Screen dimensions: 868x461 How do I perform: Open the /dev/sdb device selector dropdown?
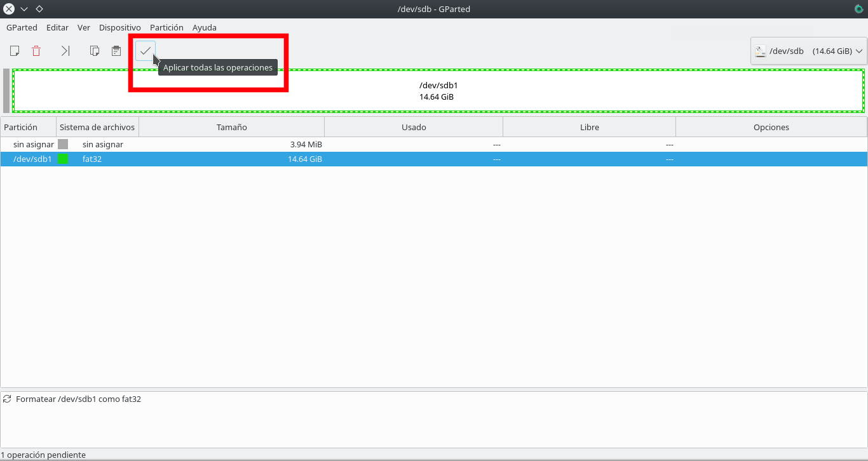(809, 51)
